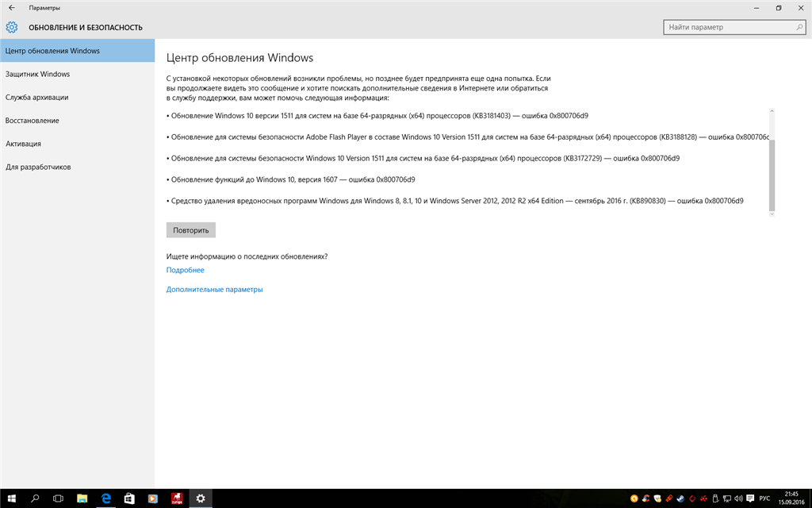This screenshot has width=812, height=508.
Task: Open the clock and calendar flyout at 21:45
Action: [791, 498]
